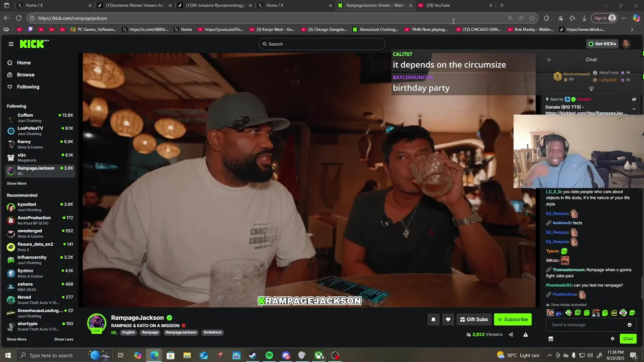Open the Browse page in sidebar
Image resolution: width=644 pixels, height=362 pixels.
coord(25,75)
